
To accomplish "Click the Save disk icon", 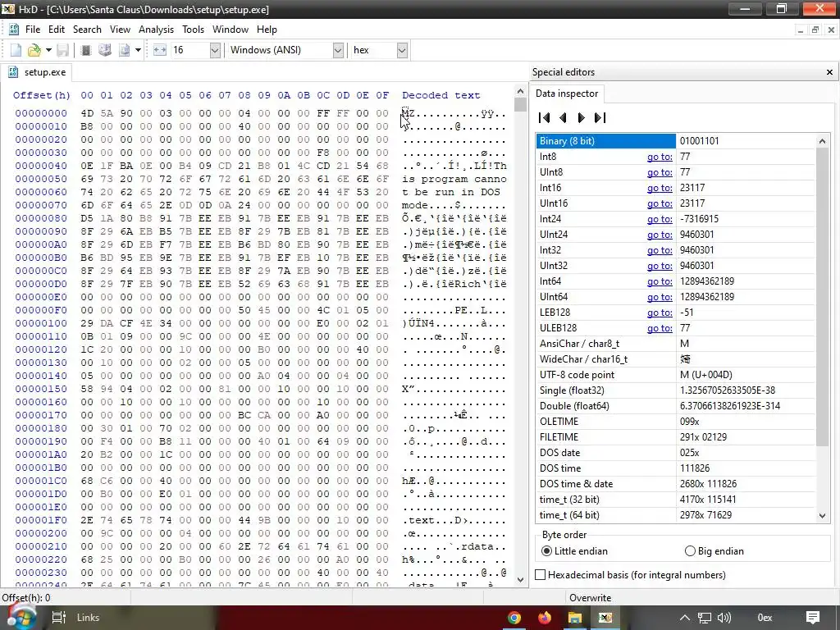I will click(x=62, y=50).
